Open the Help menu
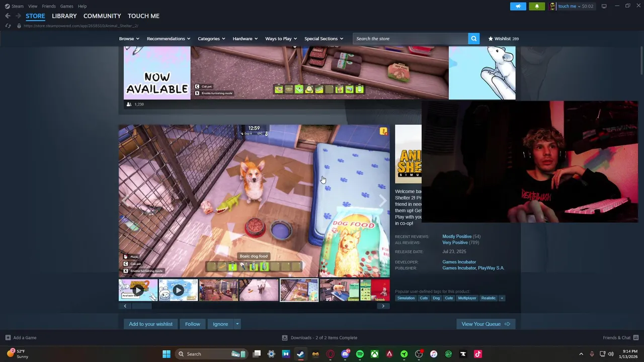The image size is (644, 362). click(82, 6)
